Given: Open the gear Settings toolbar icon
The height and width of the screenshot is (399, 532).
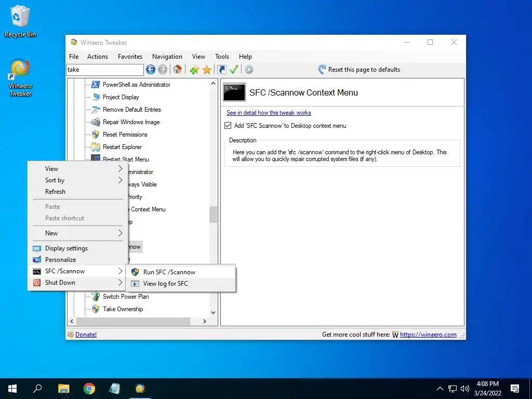Looking at the screenshot, I should (249, 70).
